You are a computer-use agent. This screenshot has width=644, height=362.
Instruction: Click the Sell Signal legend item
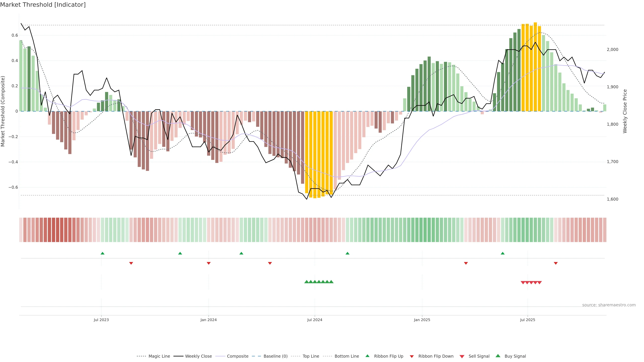pos(479,356)
